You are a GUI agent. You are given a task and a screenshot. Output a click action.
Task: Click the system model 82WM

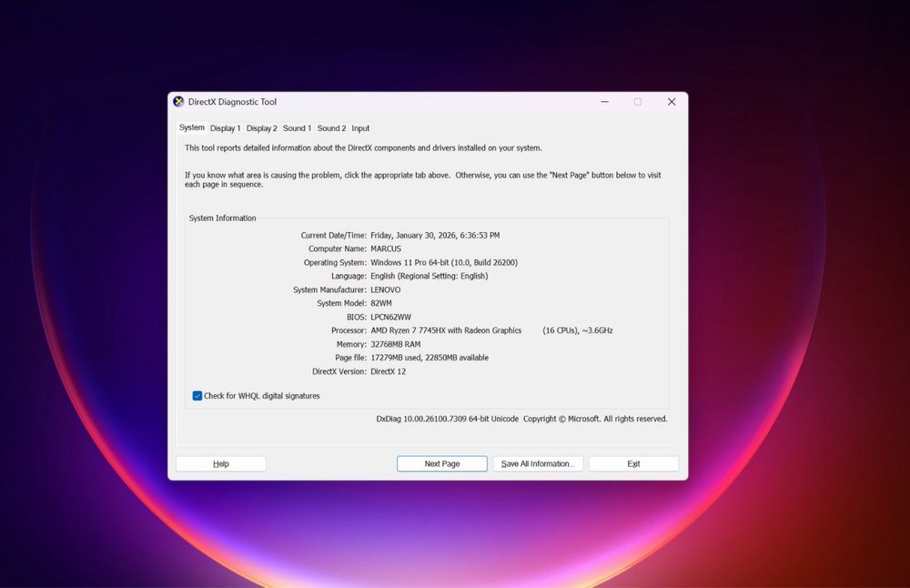381,303
